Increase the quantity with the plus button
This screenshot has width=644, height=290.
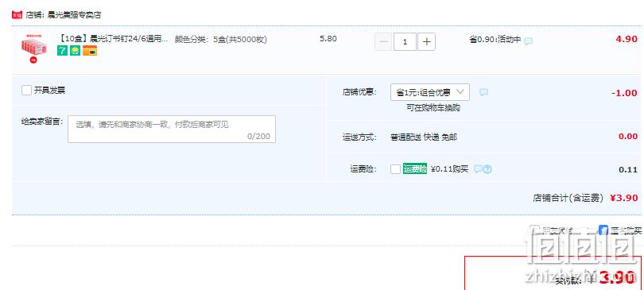coord(427,42)
